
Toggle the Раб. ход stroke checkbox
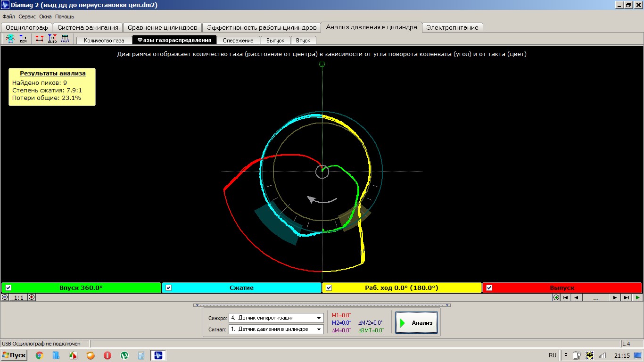tap(329, 288)
